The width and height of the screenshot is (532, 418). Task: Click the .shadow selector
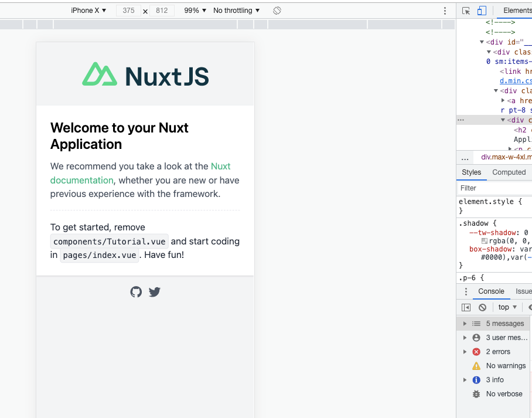tap(475, 223)
